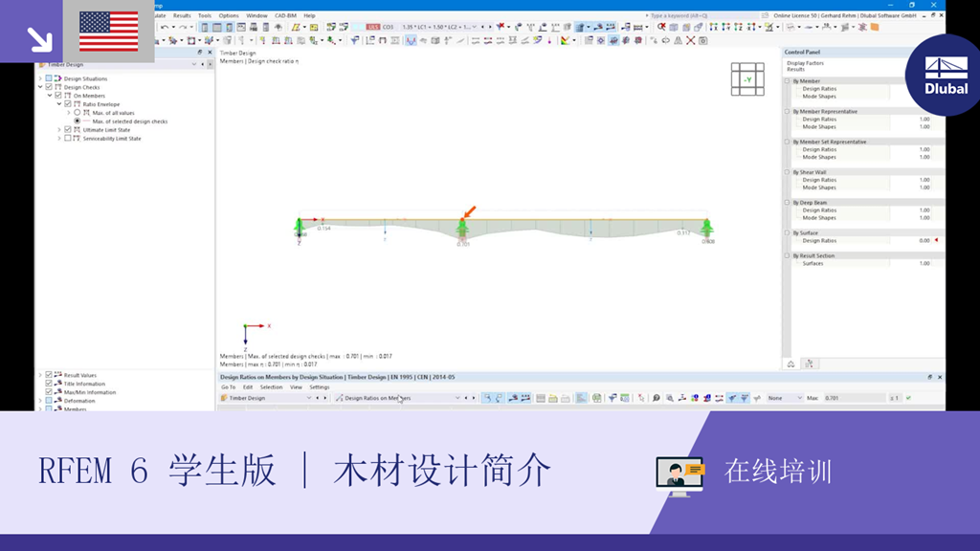Collapse the On Members tree node

pos(50,96)
